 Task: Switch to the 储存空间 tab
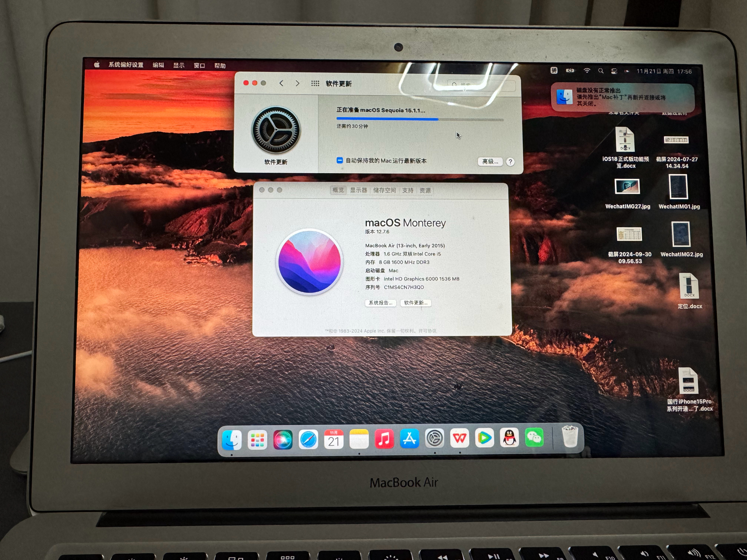385,190
